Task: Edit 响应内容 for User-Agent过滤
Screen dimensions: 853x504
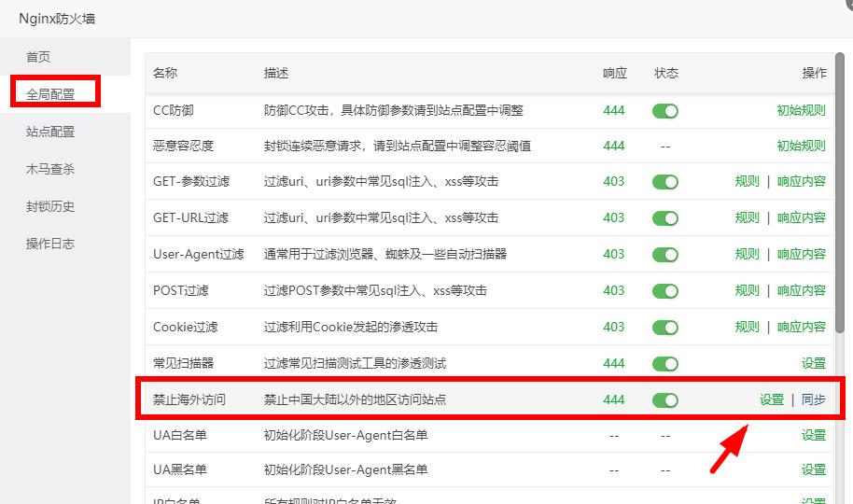Action: 802,254
